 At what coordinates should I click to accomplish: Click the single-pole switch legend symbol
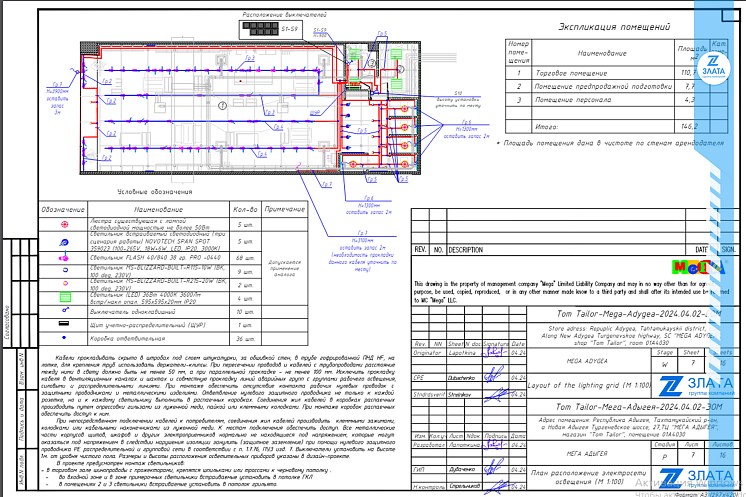pyautogui.click(x=65, y=312)
